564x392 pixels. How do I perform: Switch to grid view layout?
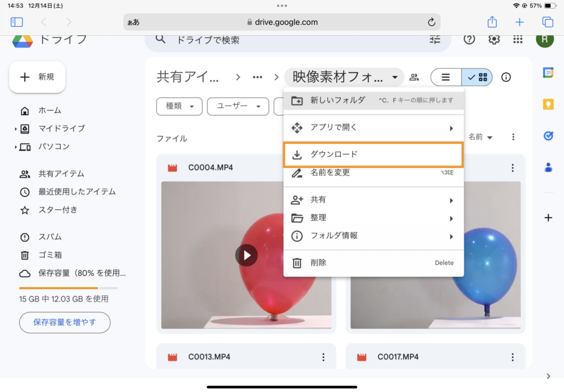(478, 78)
